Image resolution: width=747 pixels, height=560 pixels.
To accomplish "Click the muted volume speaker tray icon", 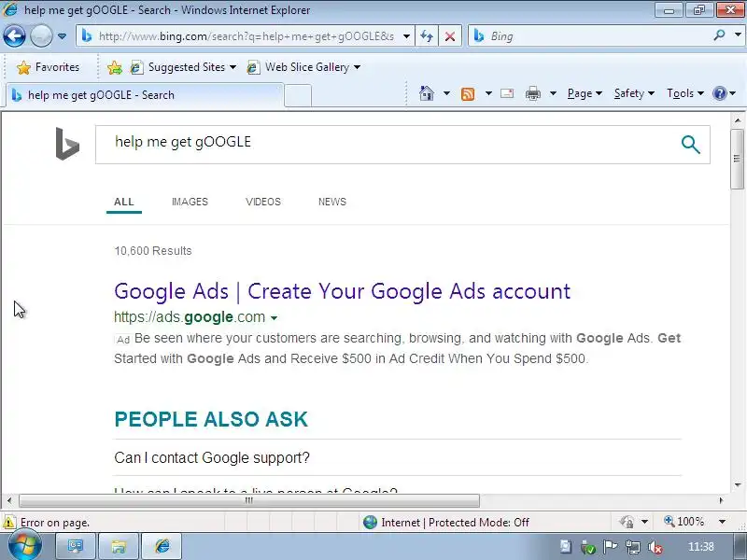I will 655,548.
